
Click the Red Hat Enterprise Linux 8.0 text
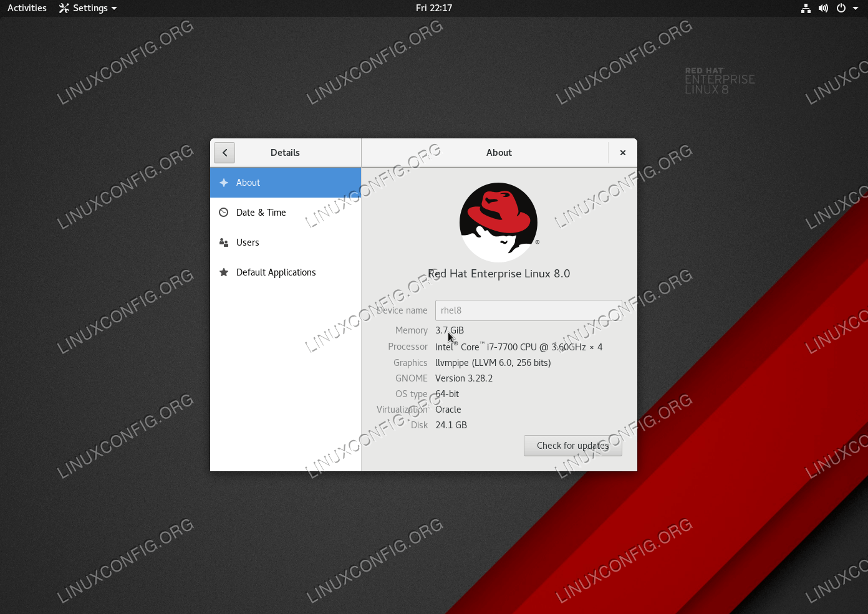click(x=499, y=274)
